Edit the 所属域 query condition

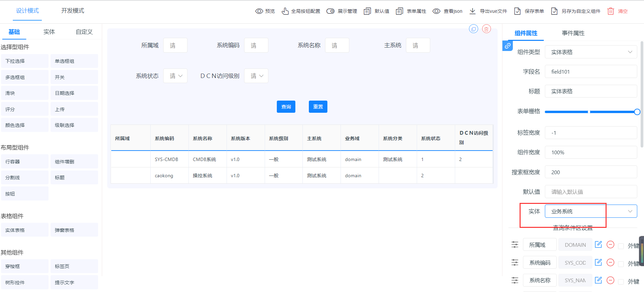tap(598, 244)
